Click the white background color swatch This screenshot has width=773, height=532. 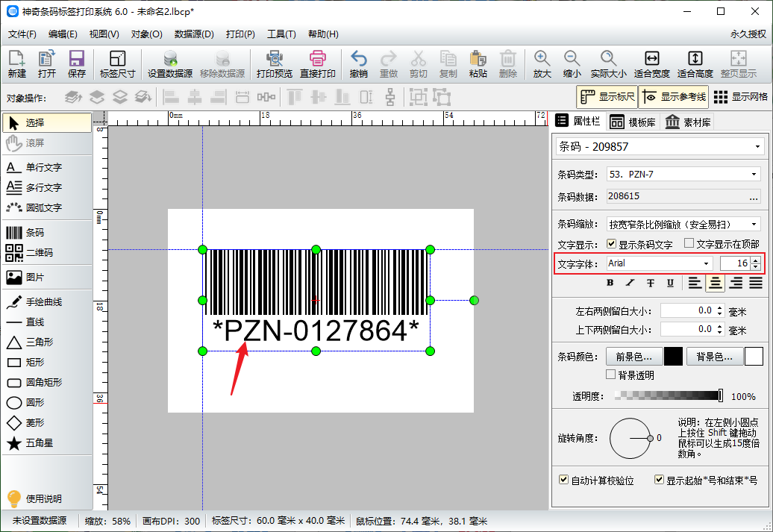point(754,357)
